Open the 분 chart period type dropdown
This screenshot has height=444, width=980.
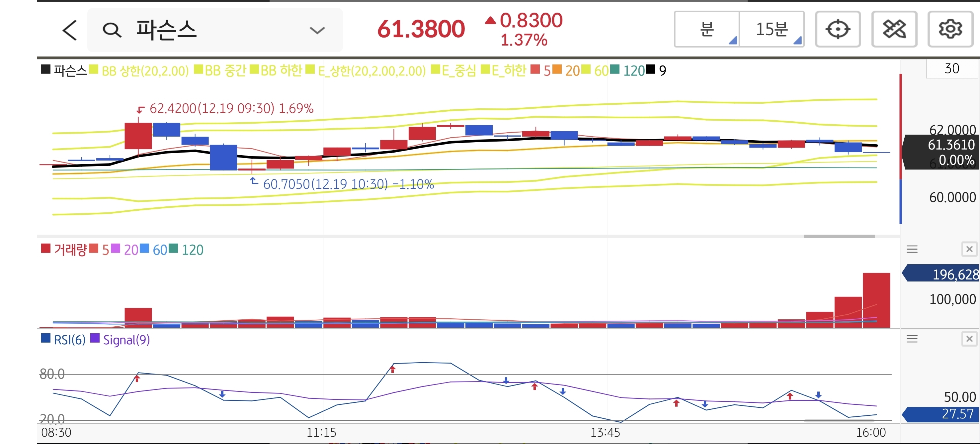point(707,29)
